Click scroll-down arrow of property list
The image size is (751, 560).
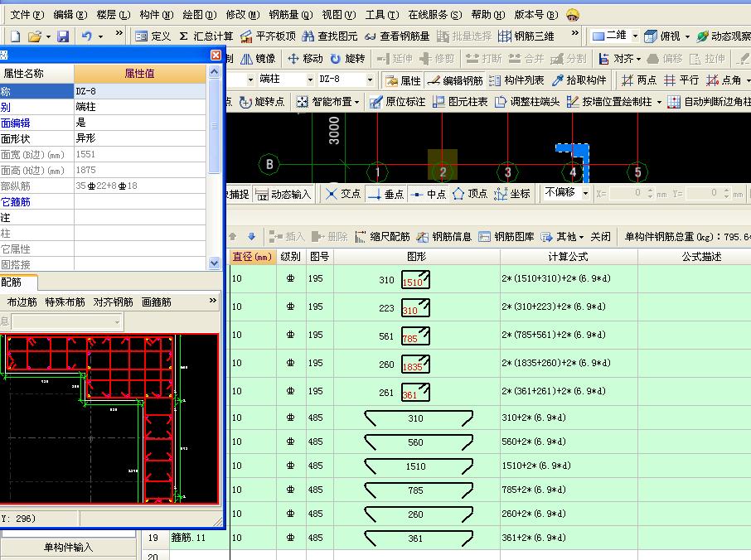pos(214,263)
